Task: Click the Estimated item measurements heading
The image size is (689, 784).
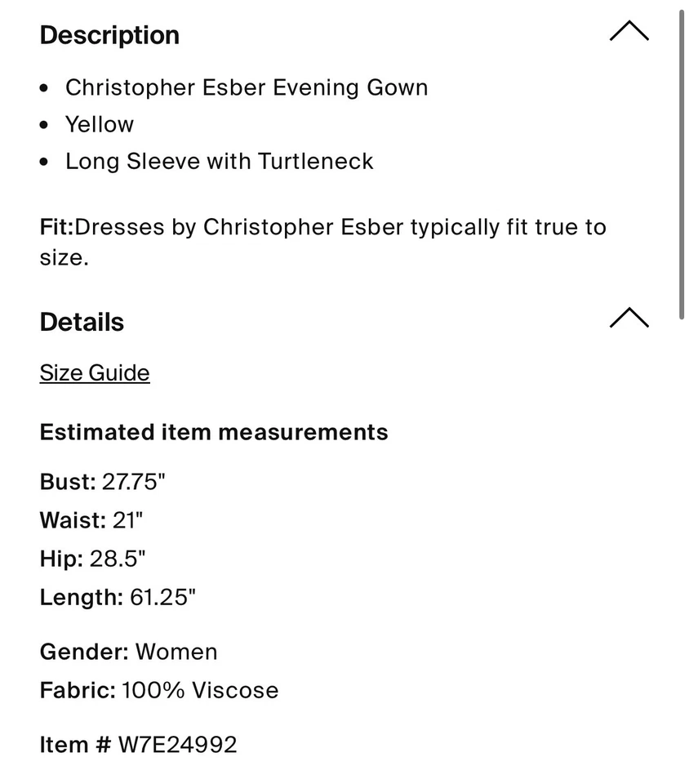Action: [214, 432]
